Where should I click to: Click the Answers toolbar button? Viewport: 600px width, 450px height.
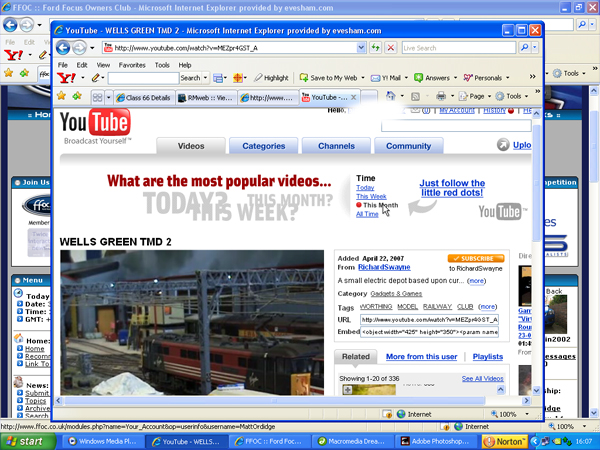(x=432, y=78)
